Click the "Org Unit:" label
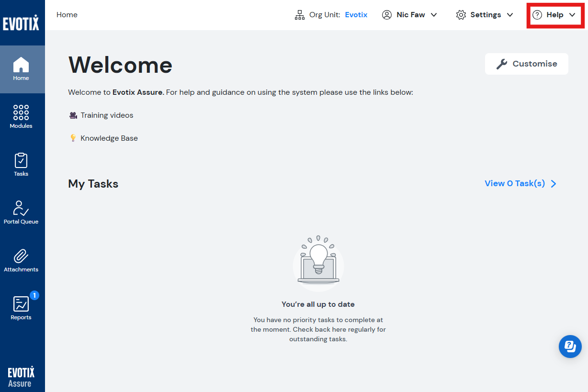The width and height of the screenshot is (588, 392). tap(326, 15)
